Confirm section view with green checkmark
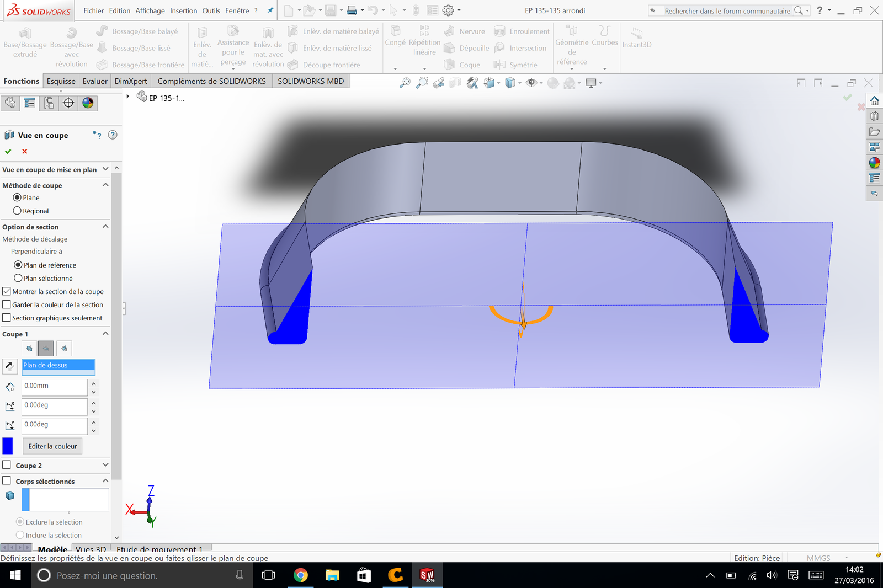This screenshot has height=588, width=883. point(8,152)
